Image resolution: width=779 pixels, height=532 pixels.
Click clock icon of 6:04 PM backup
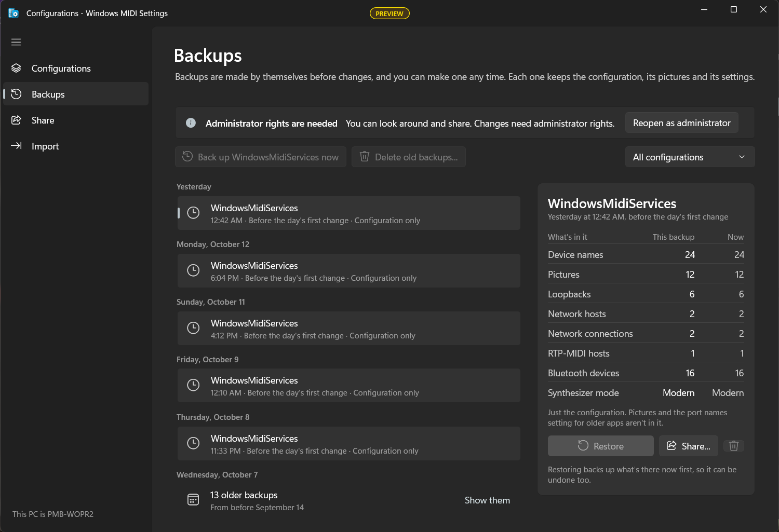(193, 270)
